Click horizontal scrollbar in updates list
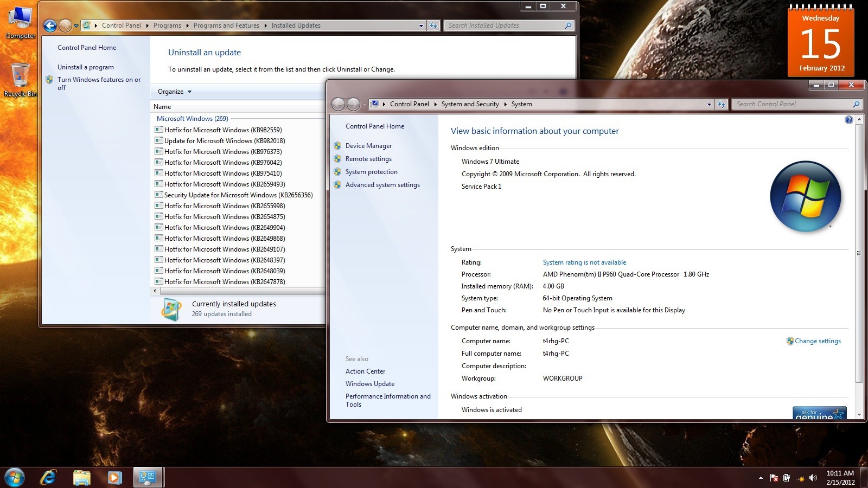This screenshot has height=488, width=868. (x=241, y=291)
